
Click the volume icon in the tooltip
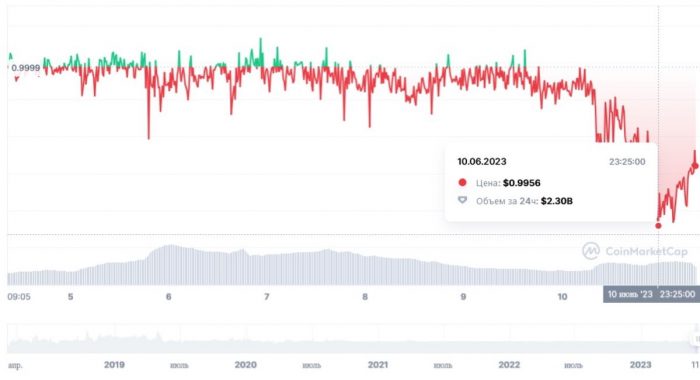coord(462,200)
